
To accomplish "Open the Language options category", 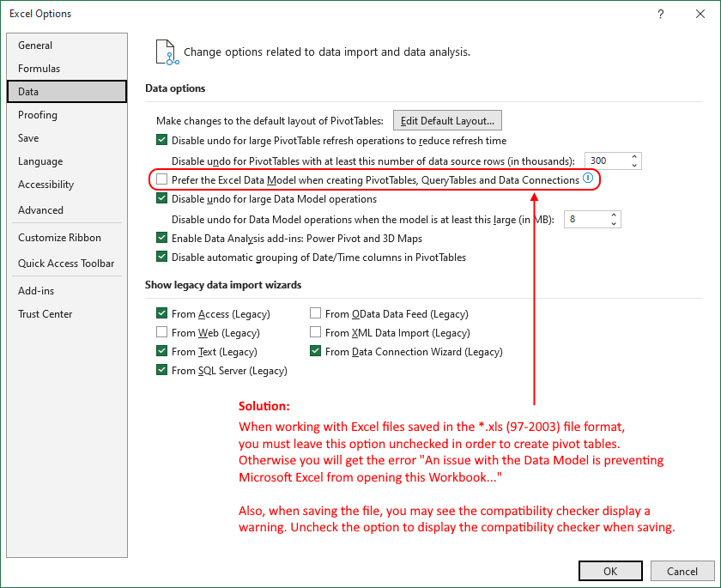I will (67, 161).
